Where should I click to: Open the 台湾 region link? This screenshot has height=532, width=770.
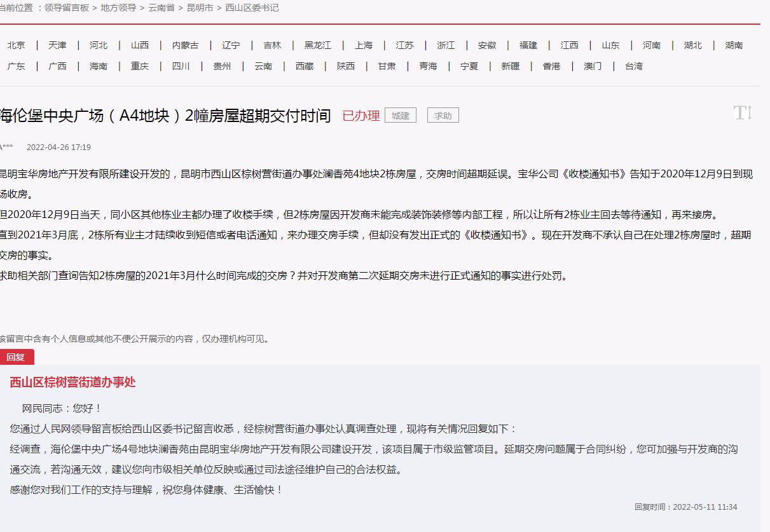tap(633, 66)
